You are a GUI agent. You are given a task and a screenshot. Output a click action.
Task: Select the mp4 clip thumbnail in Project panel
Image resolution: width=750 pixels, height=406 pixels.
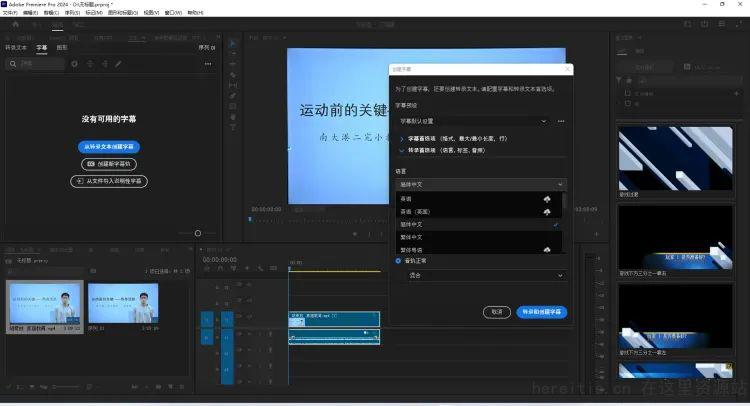[44, 305]
